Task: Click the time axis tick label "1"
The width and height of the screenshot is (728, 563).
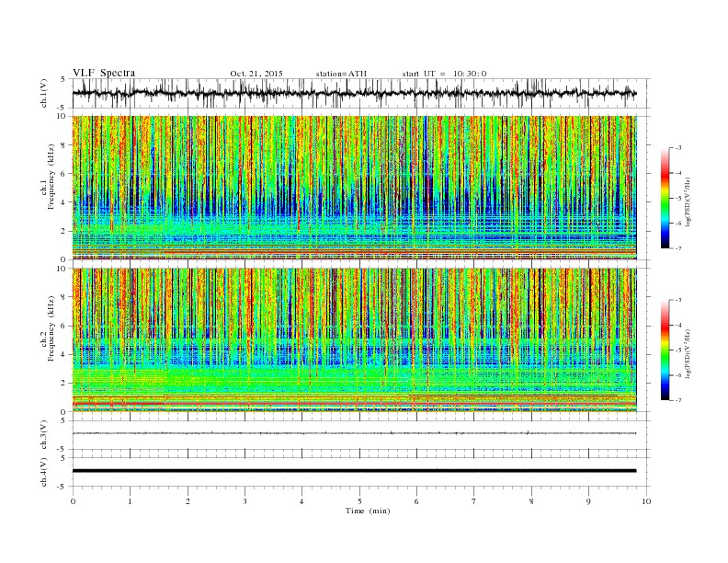Action: [x=130, y=501]
